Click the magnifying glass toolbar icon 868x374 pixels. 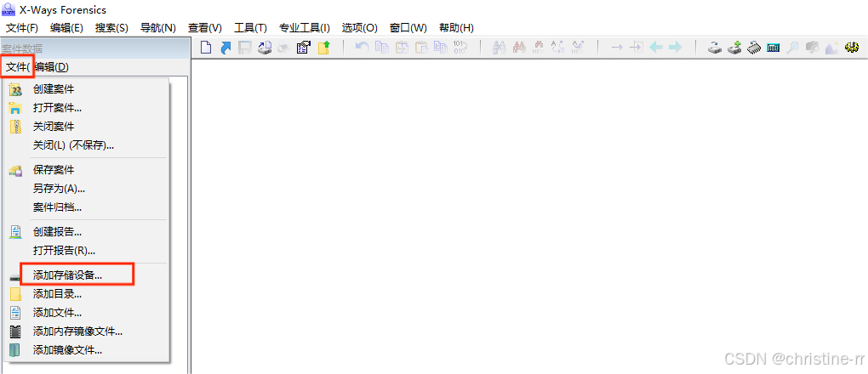pyautogui.click(x=793, y=48)
